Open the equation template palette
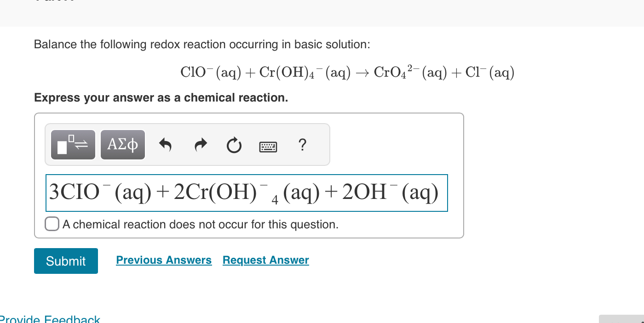The width and height of the screenshot is (644, 323). (x=73, y=144)
